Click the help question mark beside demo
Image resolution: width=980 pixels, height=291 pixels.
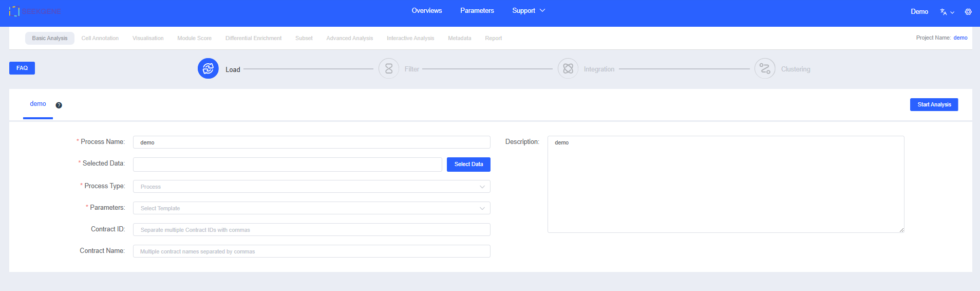[x=59, y=105]
